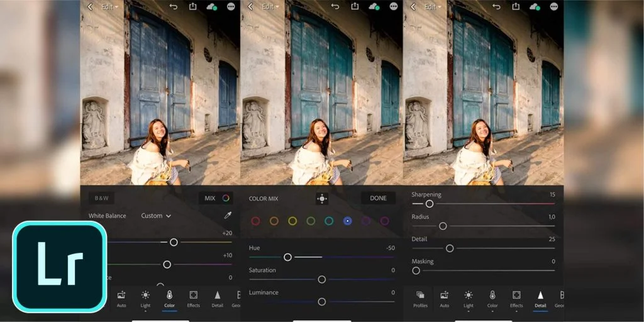Open the cloud sync status in right screen

(x=535, y=6)
